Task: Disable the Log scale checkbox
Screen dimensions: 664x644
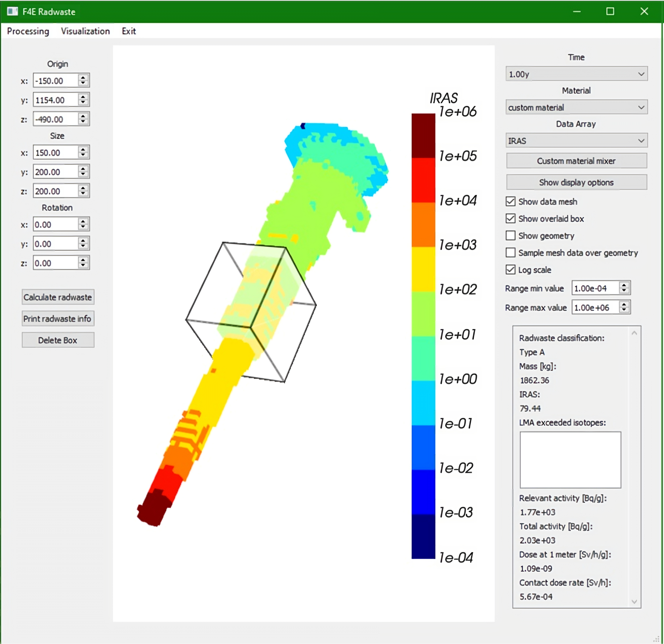Action: pos(511,270)
